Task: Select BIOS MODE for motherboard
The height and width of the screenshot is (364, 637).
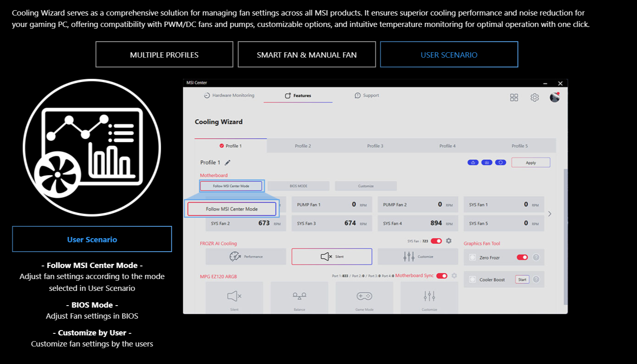Action: [x=298, y=186]
